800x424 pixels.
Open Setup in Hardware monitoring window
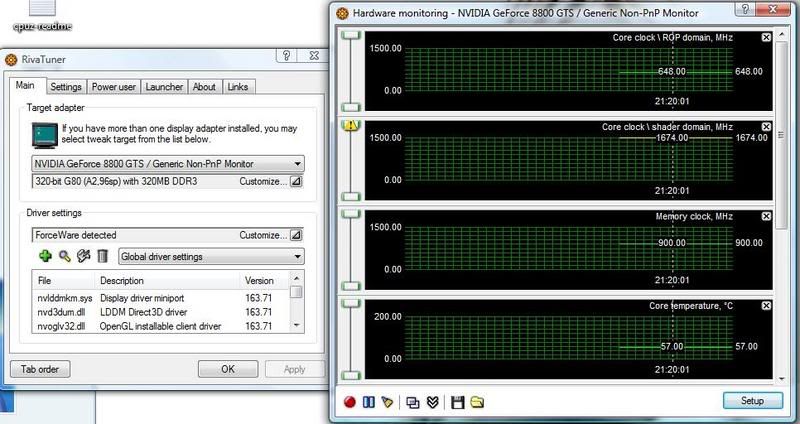(752, 401)
